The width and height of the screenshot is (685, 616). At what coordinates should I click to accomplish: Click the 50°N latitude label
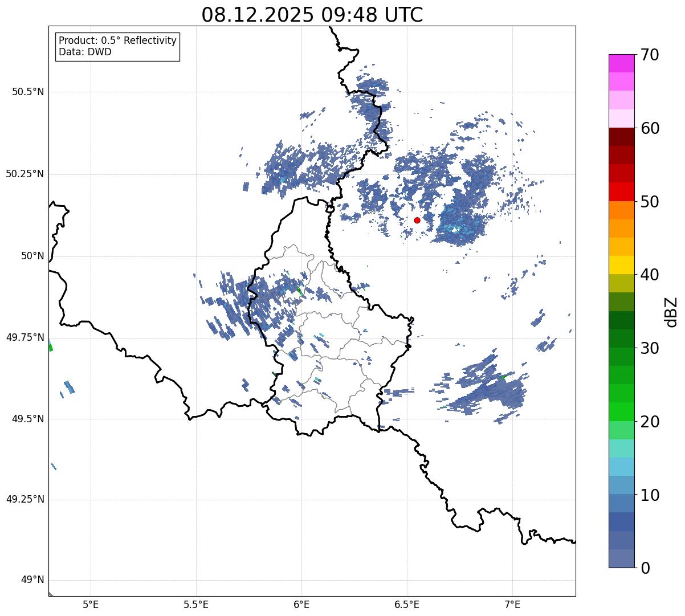32,256
